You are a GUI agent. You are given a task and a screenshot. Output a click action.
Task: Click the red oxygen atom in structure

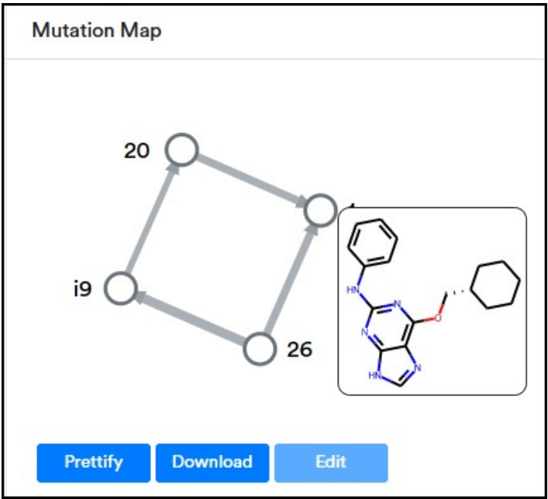tap(438, 318)
